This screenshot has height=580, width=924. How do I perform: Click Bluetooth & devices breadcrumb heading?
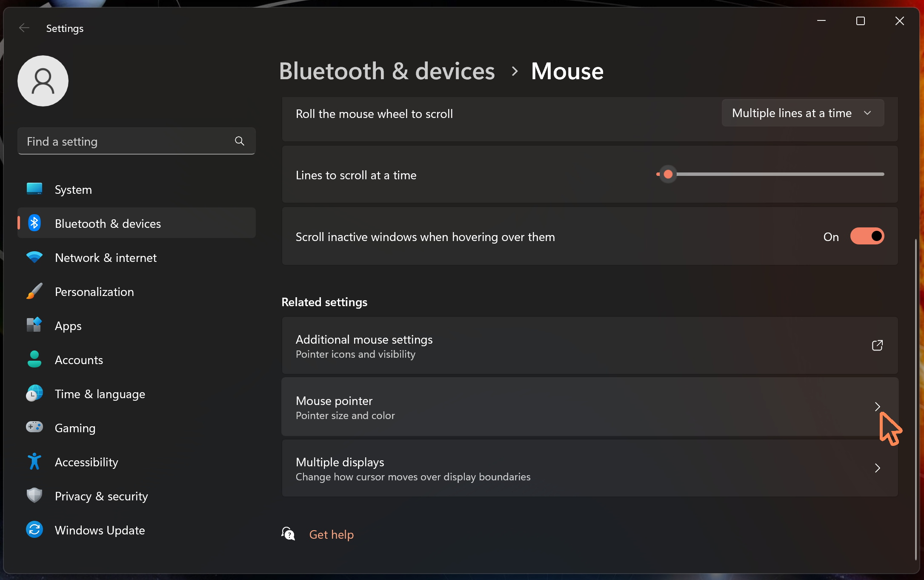click(387, 71)
